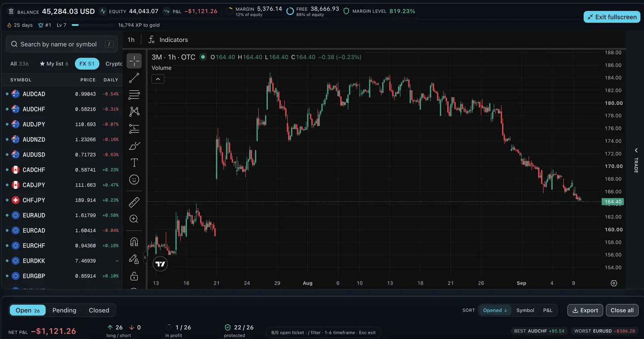Click the margin level shield icon
644x339 pixels.
coord(346,11)
